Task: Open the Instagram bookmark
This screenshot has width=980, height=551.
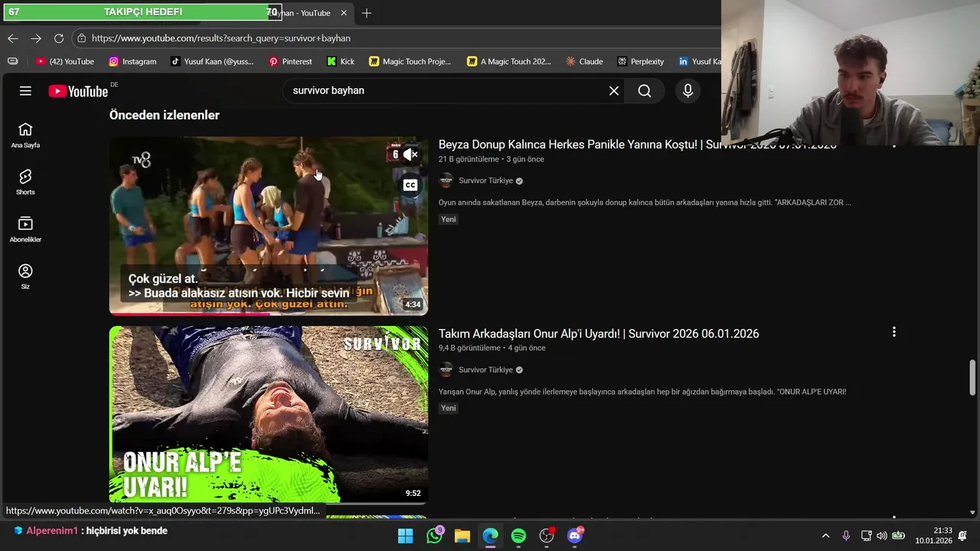Action: click(132, 61)
